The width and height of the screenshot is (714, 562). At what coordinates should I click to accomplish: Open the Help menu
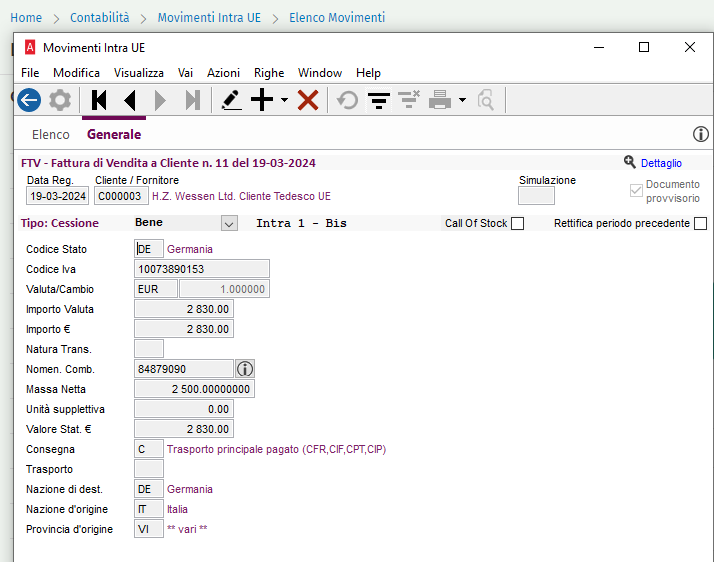[368, 73]
